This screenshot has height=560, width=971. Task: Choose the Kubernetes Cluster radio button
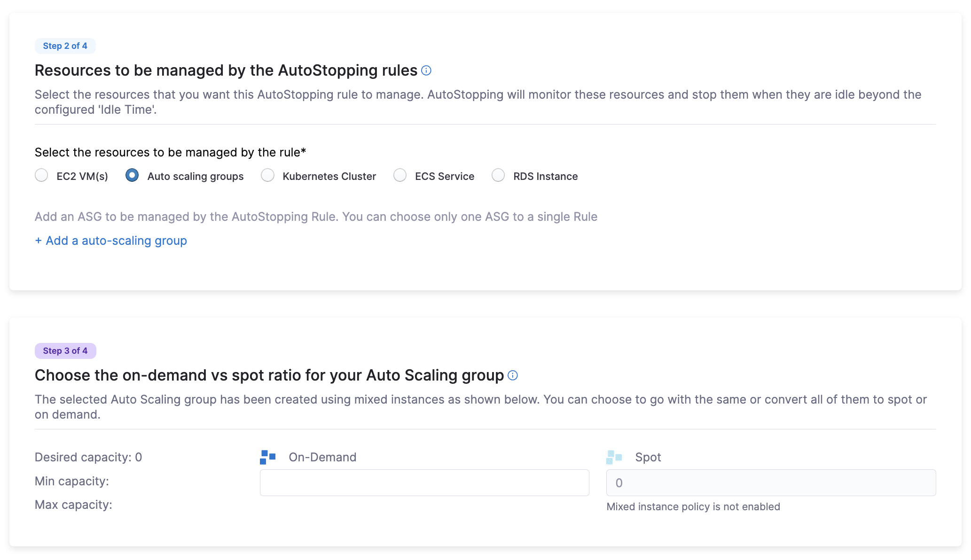click(267, 176)
